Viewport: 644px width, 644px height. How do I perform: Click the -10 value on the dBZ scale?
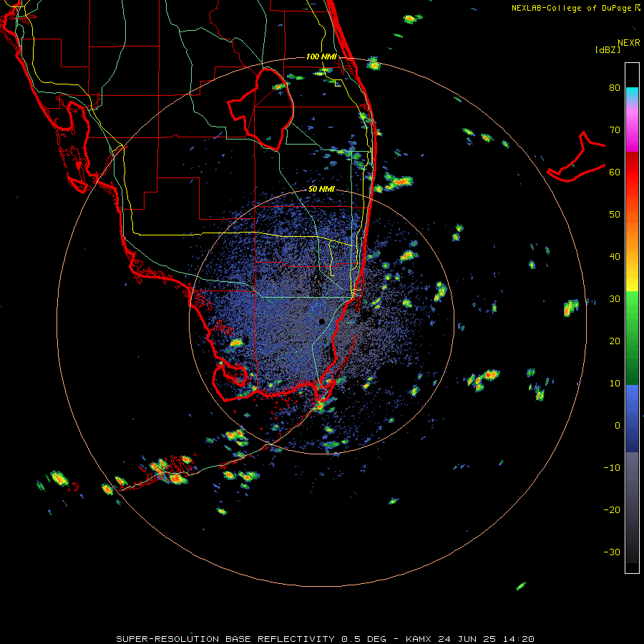pos(612,468)
